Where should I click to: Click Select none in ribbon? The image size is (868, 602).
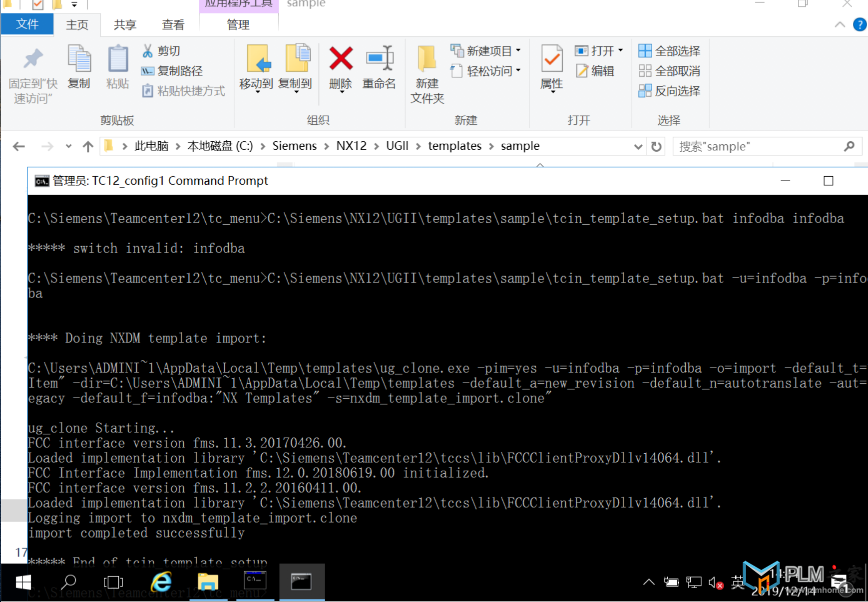(x=669, y=71)
